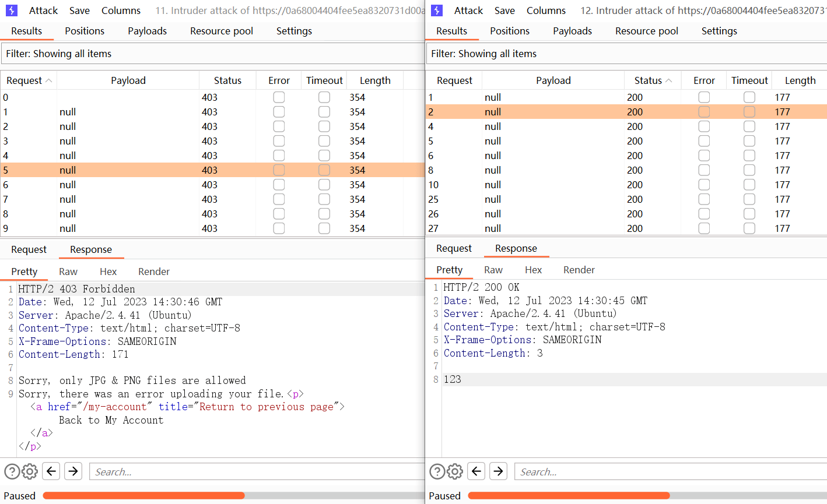827x504 pixels.
Task: Click Save in right attack window
Action: [x=504, y=10]
